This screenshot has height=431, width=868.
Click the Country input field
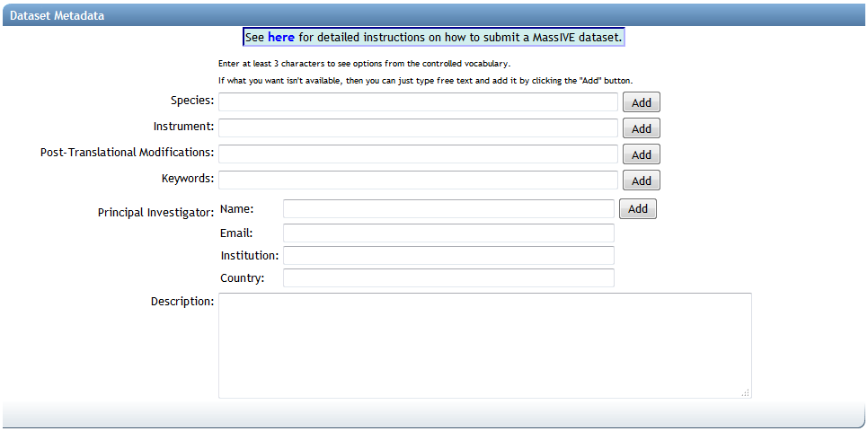448,278
